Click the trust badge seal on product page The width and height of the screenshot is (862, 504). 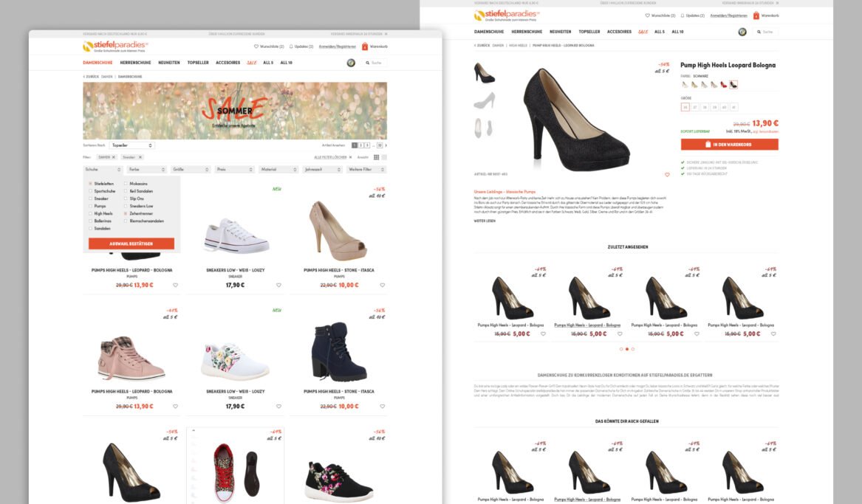742,32
